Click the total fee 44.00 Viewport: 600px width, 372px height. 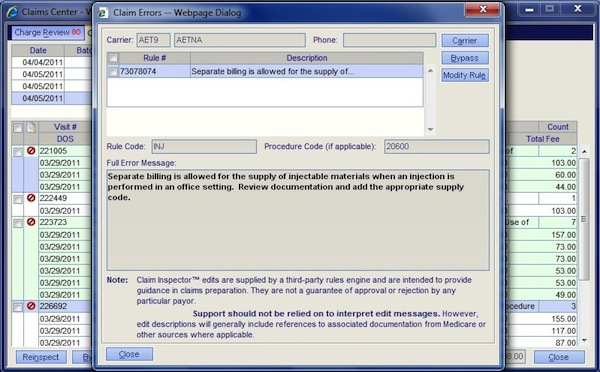(565, 187)
